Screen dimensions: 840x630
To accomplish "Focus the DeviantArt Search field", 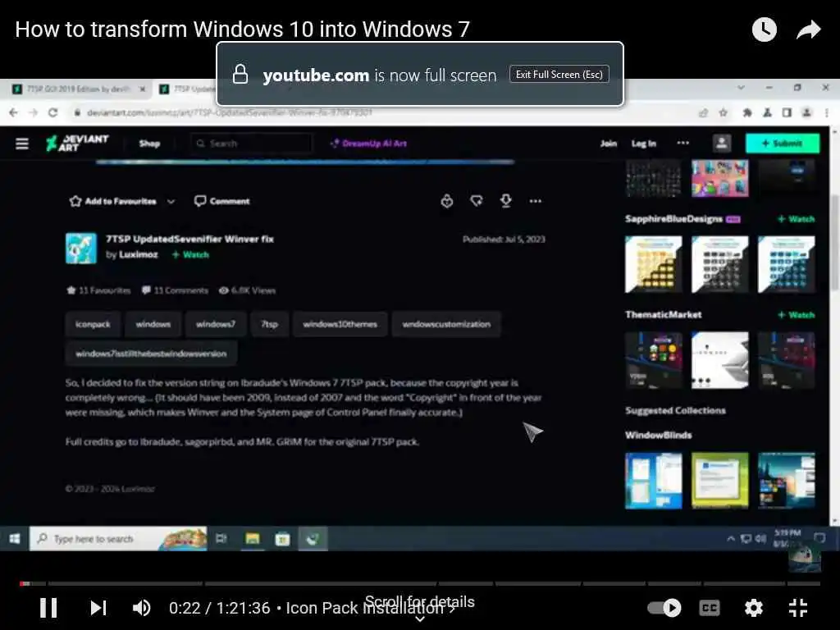I will (x=251, y=144).
